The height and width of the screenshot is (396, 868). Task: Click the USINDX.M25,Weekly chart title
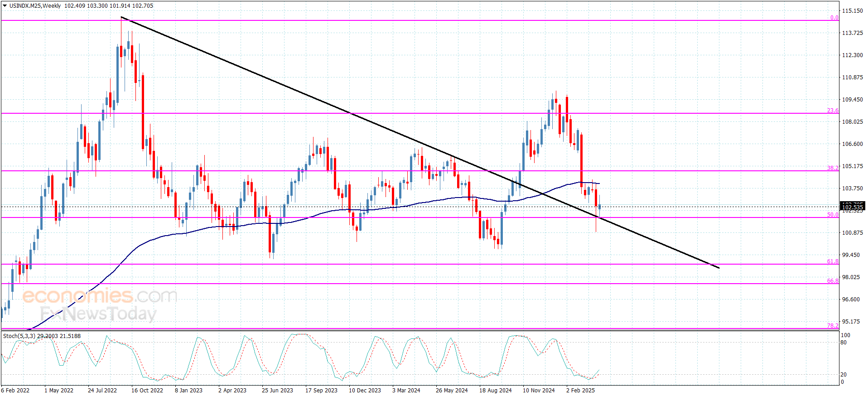coord(35,6)
